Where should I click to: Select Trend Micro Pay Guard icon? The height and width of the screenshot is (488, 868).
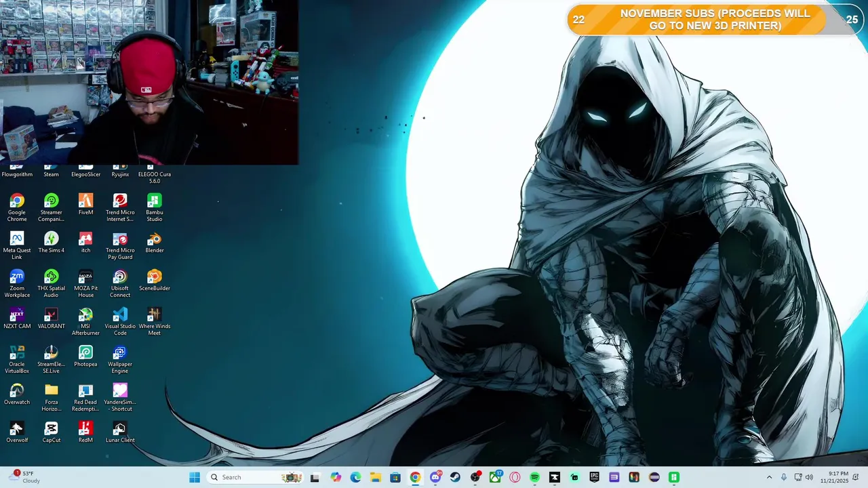(x=120, y=245)
